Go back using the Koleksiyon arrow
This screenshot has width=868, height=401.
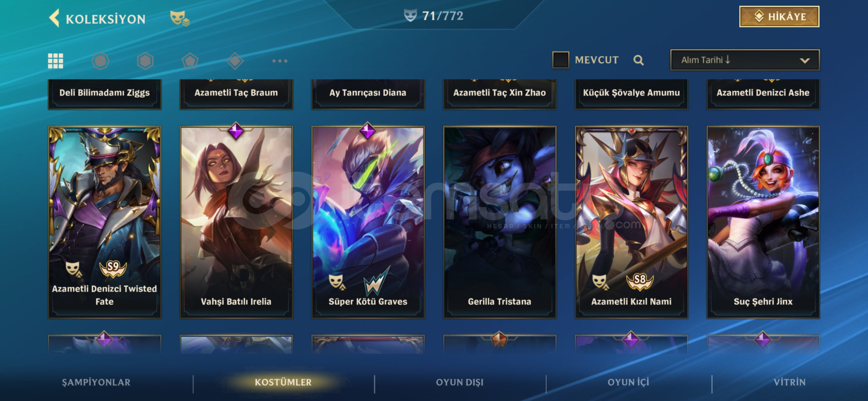(x=55, y=18)
